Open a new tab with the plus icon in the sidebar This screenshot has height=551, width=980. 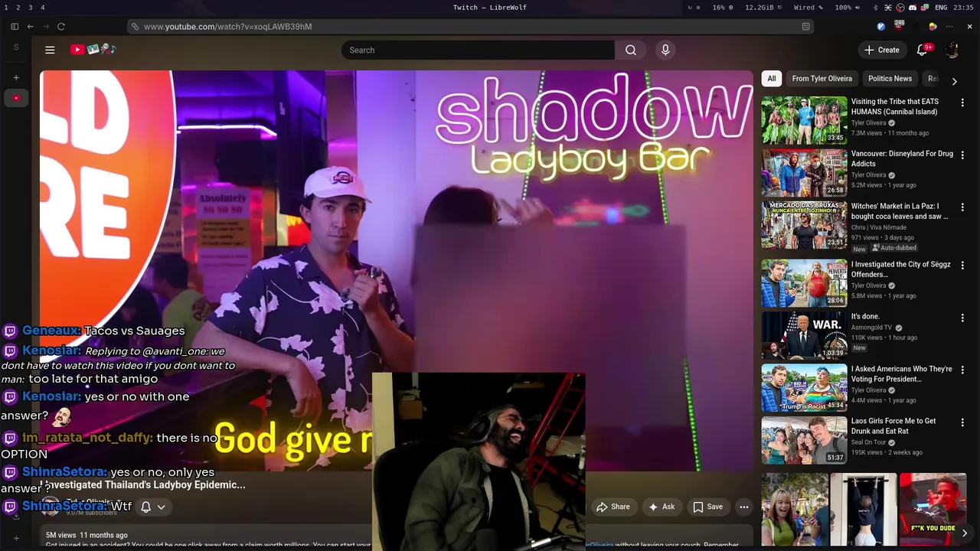[16, 77]
